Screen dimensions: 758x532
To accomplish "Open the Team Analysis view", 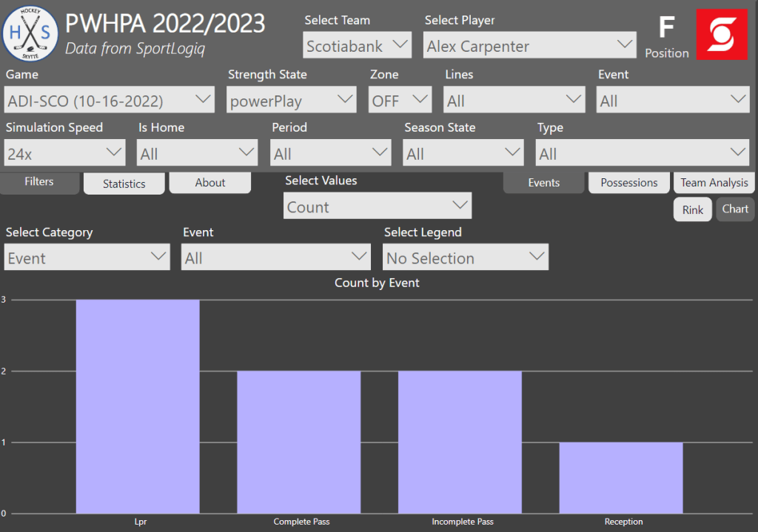I will (714, 183).
